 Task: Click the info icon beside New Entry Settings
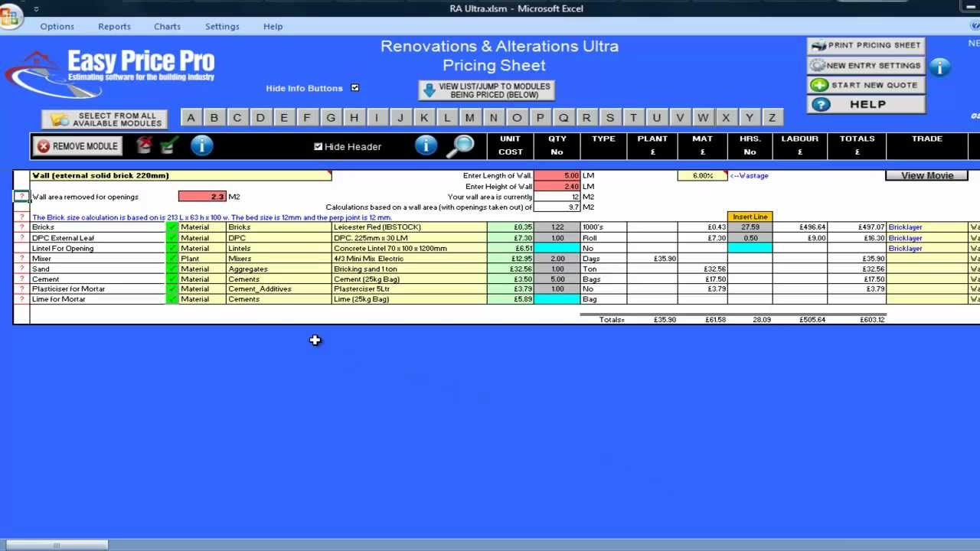pos(939,67)
